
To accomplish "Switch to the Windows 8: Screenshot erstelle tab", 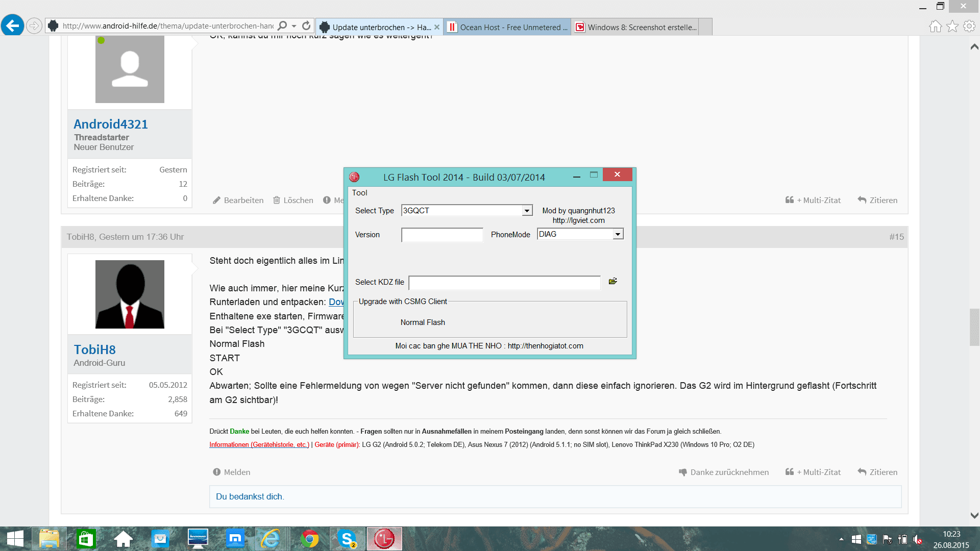I will pyautogui.click(x=635, y=27).
